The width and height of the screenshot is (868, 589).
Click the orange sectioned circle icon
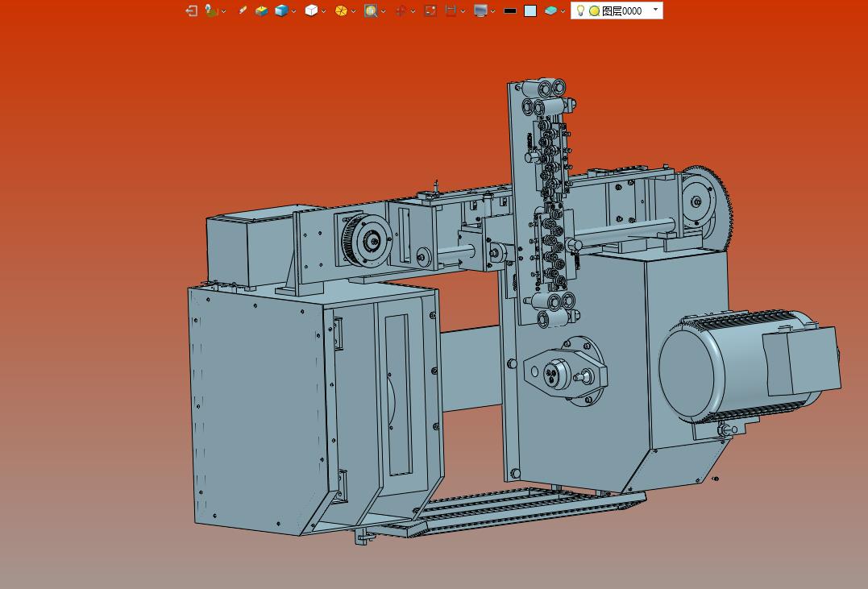pos(341,10)
